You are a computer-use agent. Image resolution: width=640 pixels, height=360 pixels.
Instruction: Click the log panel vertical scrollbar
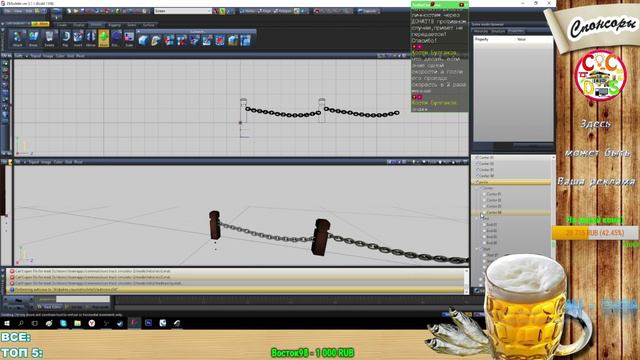click(x=467, y=281)
